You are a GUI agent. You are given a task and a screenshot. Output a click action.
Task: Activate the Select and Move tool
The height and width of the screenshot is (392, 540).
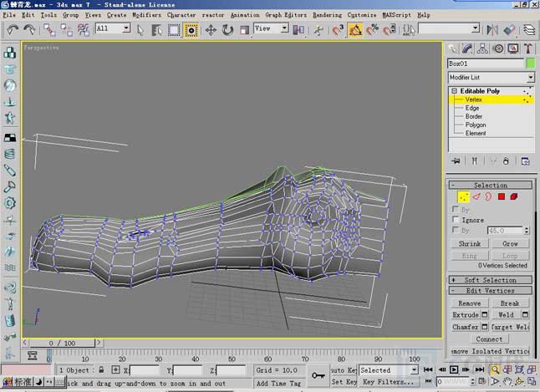point(211,30)
